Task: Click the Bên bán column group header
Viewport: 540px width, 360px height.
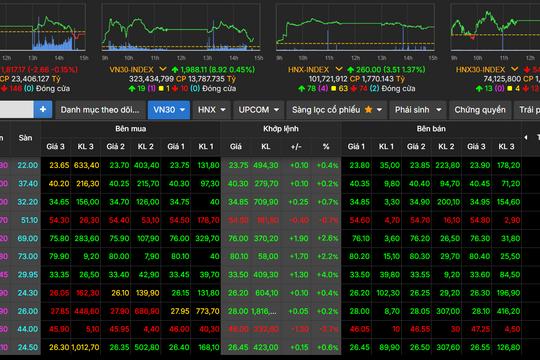Action: (x=431, y=129)
